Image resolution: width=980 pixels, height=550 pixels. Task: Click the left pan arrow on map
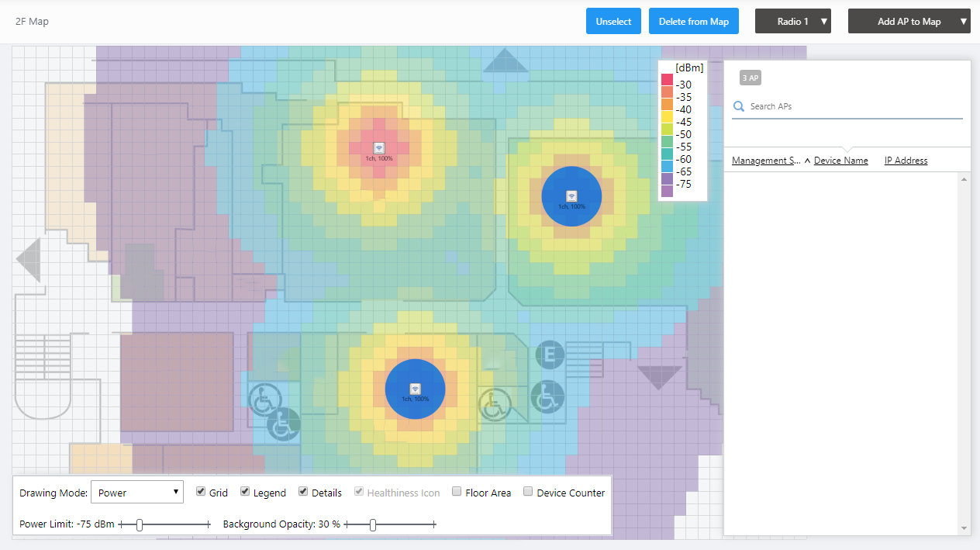coord(29,260)
